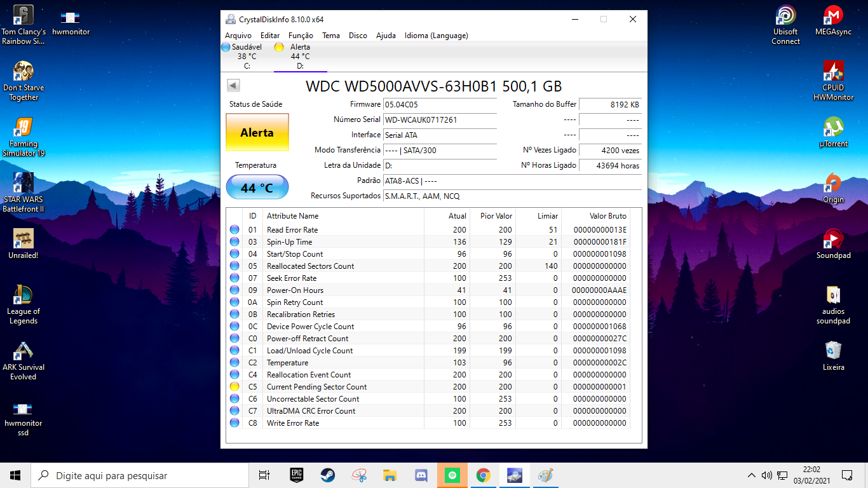868x488 pixels.
Task: Open Epic Games launcher in taskbar
Action: [x=296, y=475]
